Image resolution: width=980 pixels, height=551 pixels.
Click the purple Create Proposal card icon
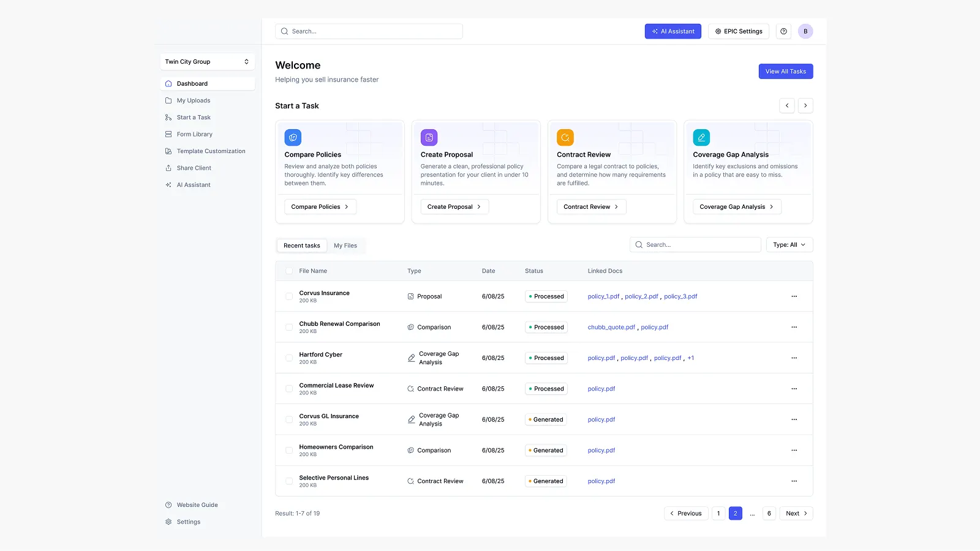point(429,138)
